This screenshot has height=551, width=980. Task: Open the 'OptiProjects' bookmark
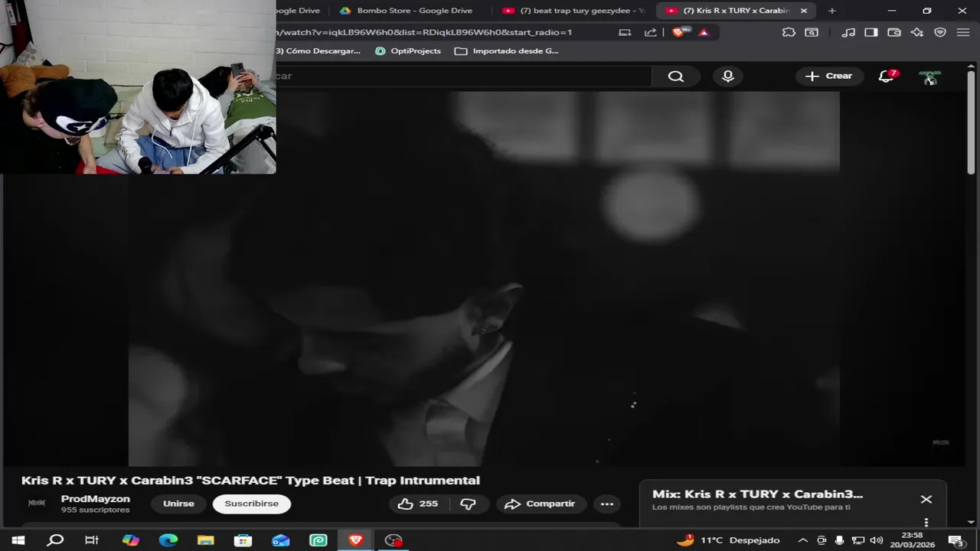[408, 51]
